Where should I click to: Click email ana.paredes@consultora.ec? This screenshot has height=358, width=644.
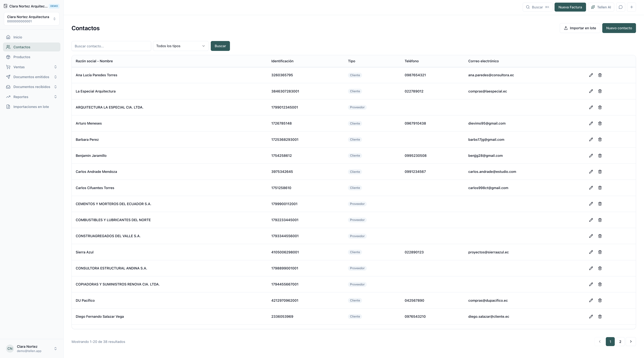491,75
